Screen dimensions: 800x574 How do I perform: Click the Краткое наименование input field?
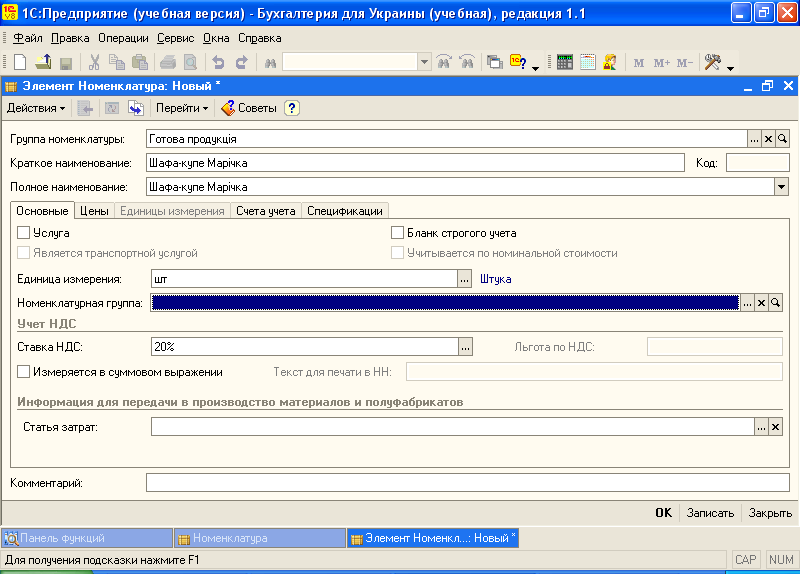(415, 163)
